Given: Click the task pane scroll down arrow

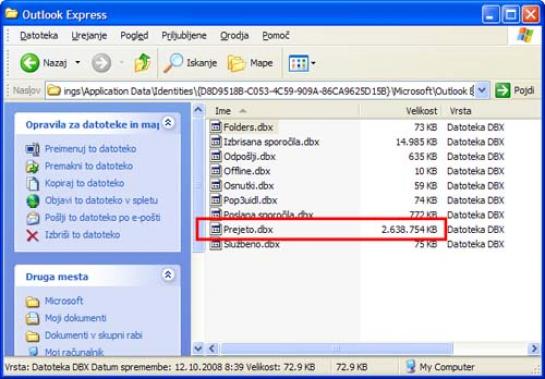Looking at the screenshot, I should point(198,348).
